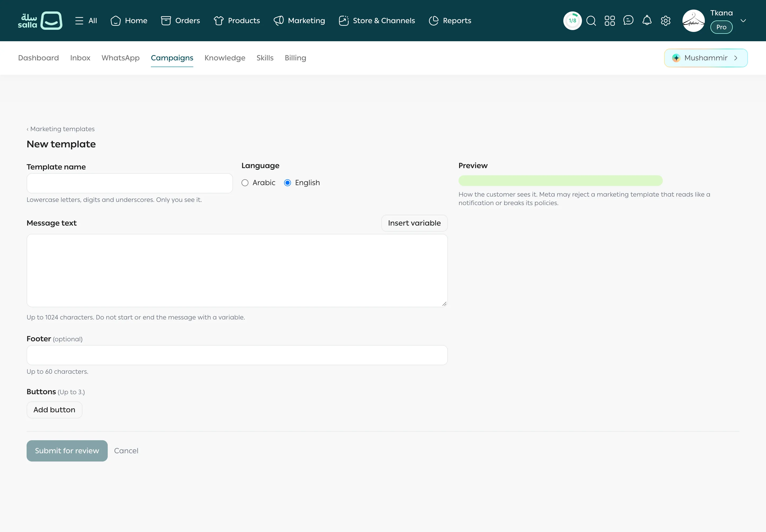Click the Marketing megaphone icon
The image size is (766, 532).
[279, 21]
